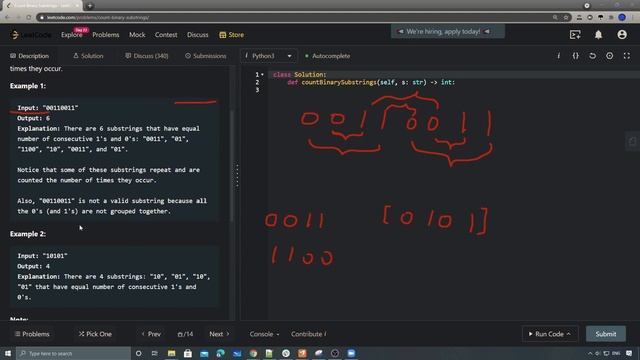Open the Problems list at bottom
The height and width of the screenshot is (360, 640).
[32, 334]
